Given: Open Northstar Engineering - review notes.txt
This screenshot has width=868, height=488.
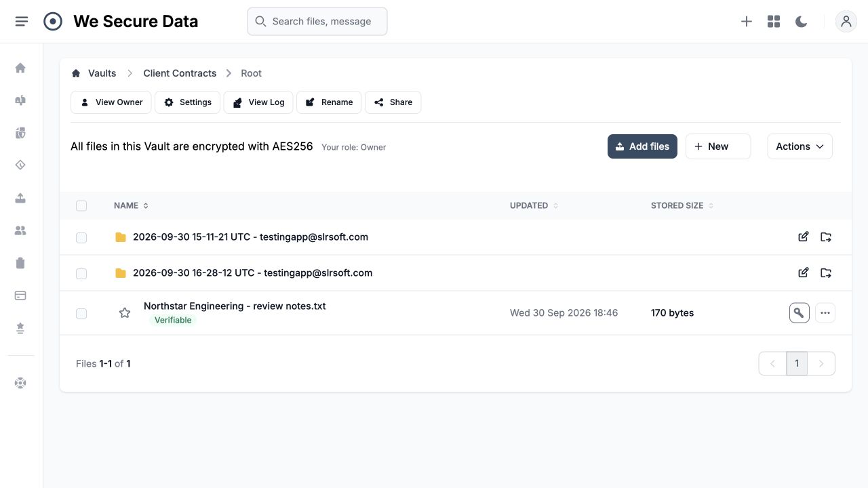Looking at the screenshot, I should click(x=235, y=306).
